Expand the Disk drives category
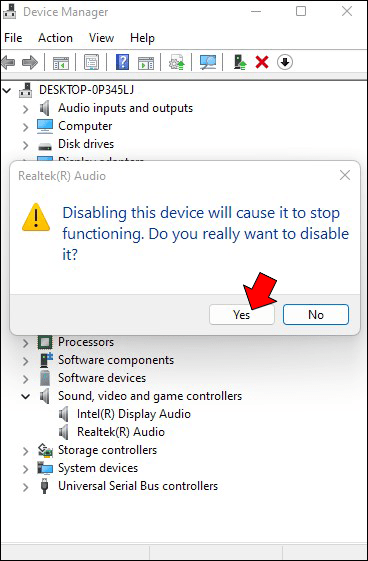 (x=25, y=145)
